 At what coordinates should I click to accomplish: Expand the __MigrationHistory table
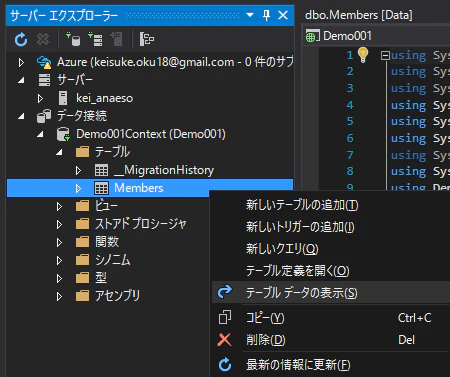pyautogui.click(x=78, y=171)
